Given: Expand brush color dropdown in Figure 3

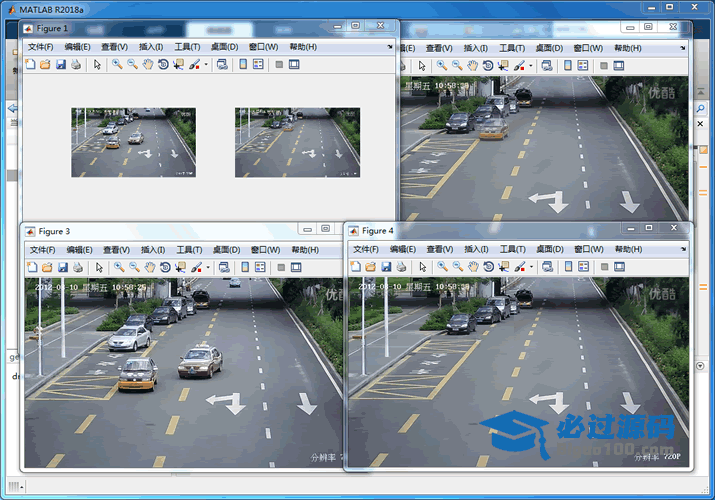Looking at the screenshot, I should pos(207,268).
